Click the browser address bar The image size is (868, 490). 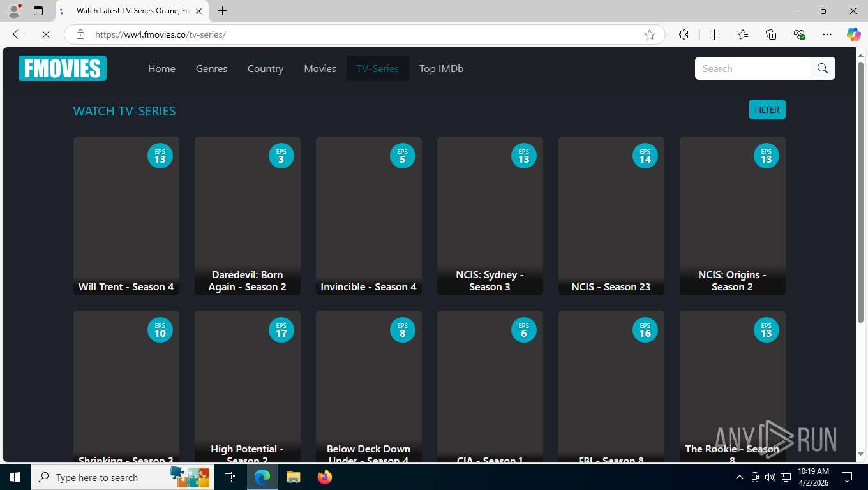364,34
